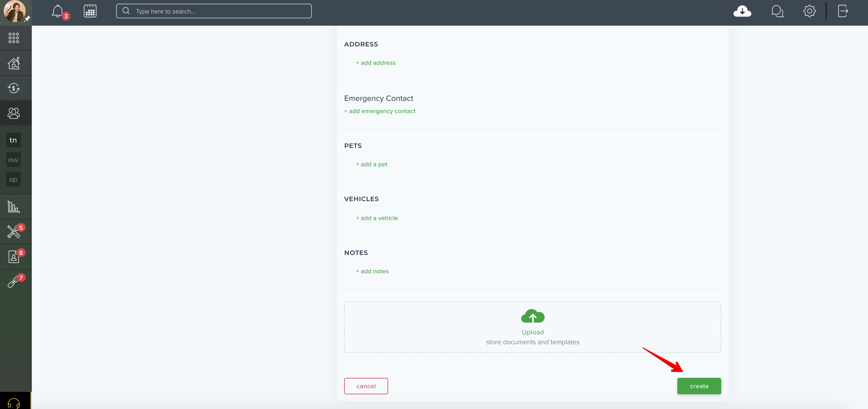This screenshot has height=409, width=868.
Task: Select the 'ow' owners sidebar item
Action: (13, 160)
